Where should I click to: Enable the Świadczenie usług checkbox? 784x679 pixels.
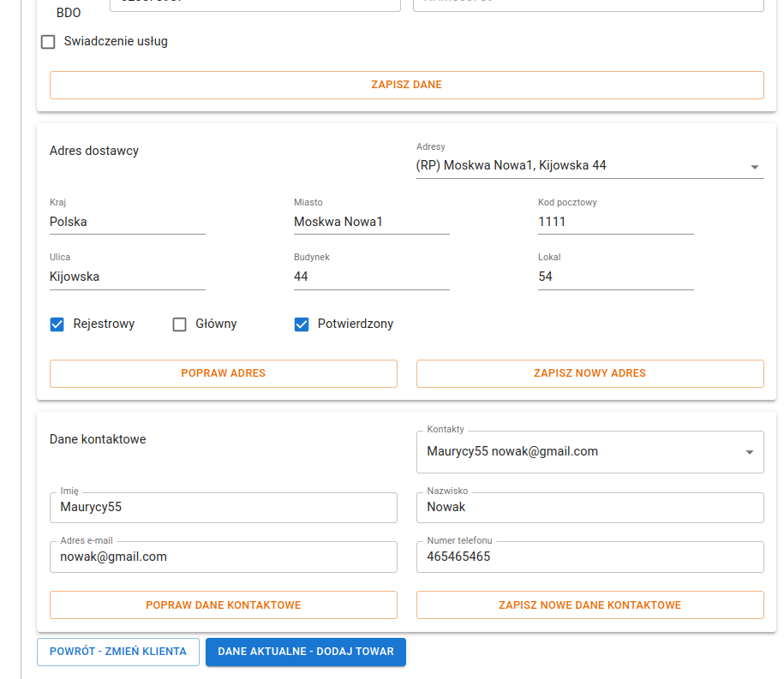(49, 42)
